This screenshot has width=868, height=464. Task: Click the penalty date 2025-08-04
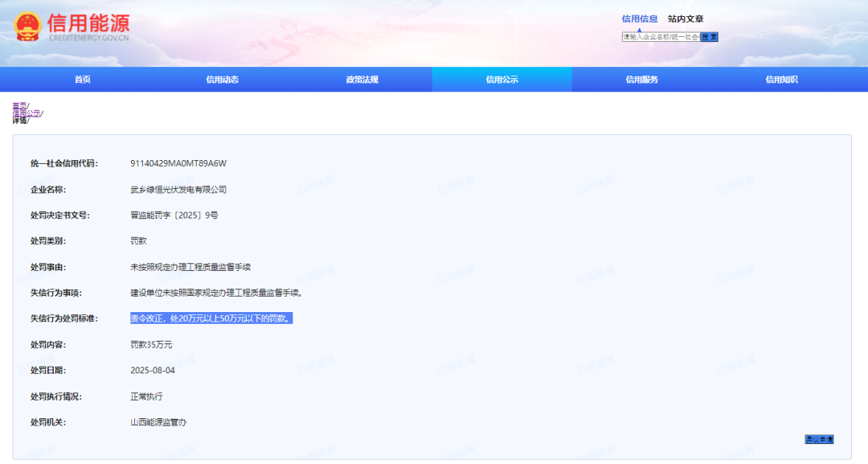(x=153, y=371)
